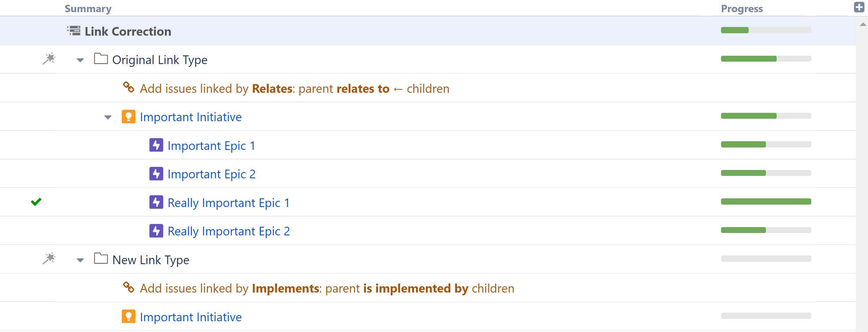Click the Relates link generator chain icon
Image resolution: width=868 pixels, height=332 pixels.
tap(129, 87)
